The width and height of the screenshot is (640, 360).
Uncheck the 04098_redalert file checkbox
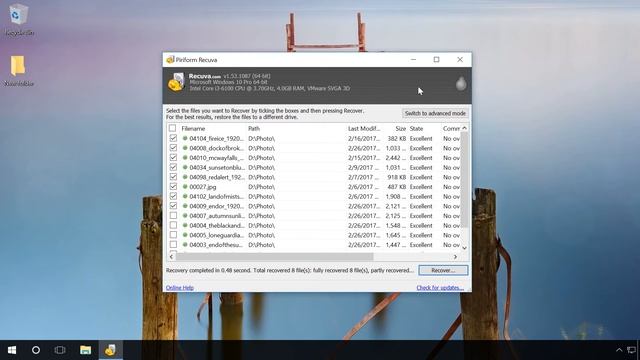tap(173, 177)
